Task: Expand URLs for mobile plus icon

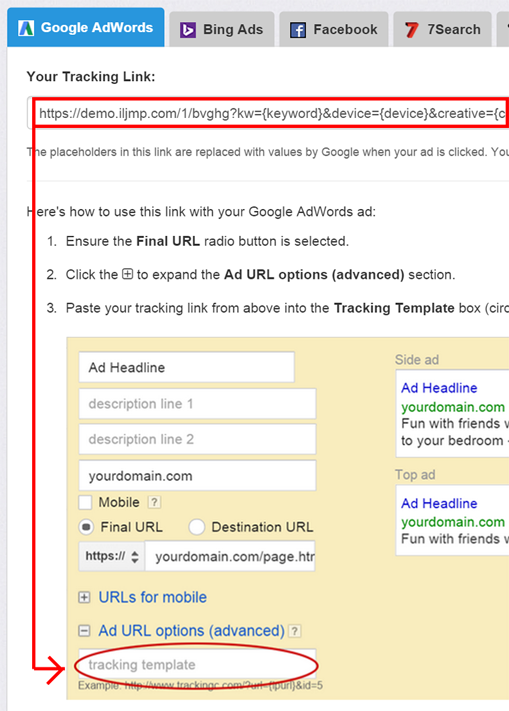Action: [84, 597]
